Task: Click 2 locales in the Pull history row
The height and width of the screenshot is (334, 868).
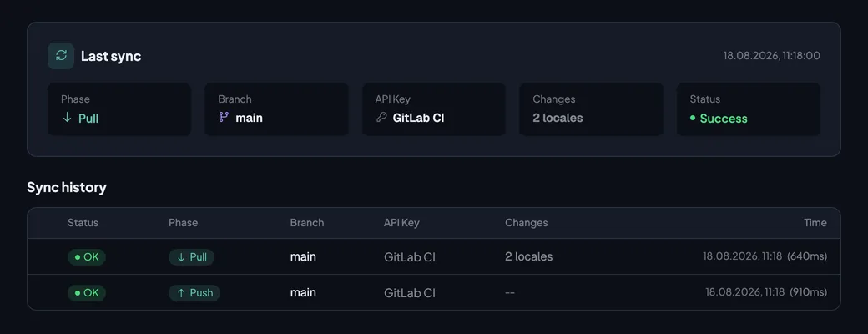Action: 528,256
